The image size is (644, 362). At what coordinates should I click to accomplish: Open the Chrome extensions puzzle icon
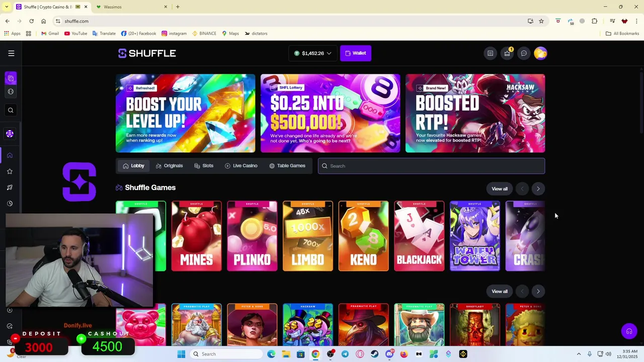[595, 21]
